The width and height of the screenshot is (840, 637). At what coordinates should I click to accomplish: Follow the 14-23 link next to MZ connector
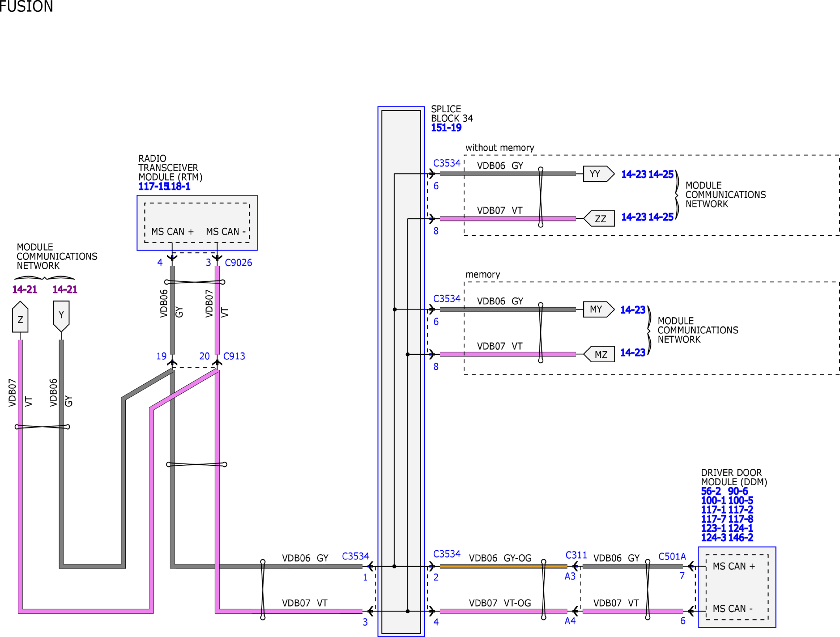click(633, 352)
